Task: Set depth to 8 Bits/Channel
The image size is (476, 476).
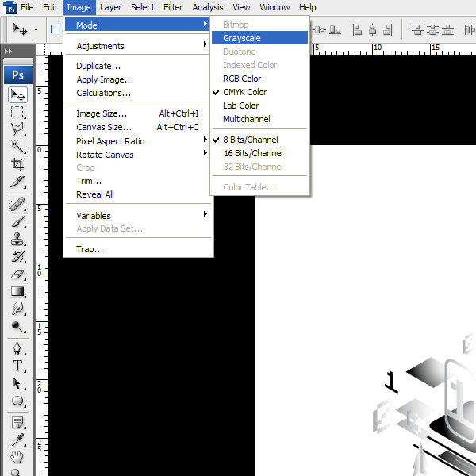Action: tap(251, 140)
